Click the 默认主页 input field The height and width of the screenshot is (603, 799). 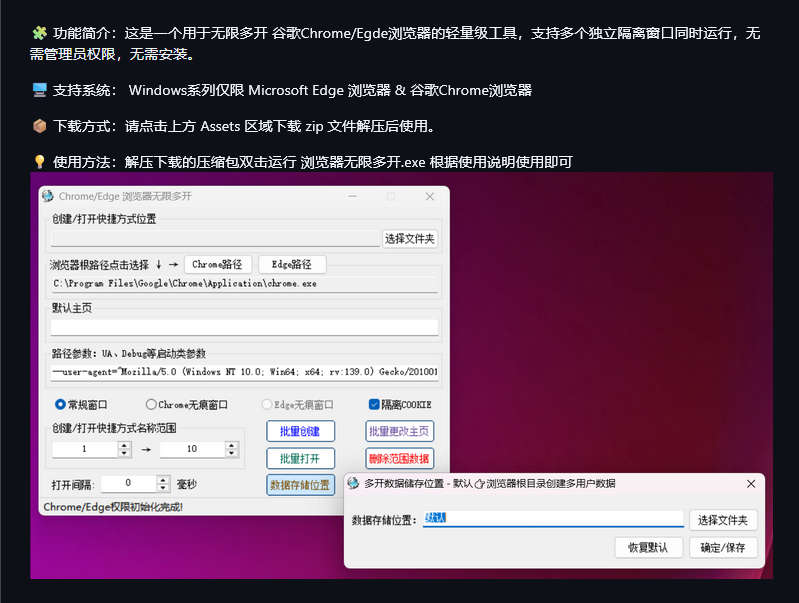coord(245,327)
